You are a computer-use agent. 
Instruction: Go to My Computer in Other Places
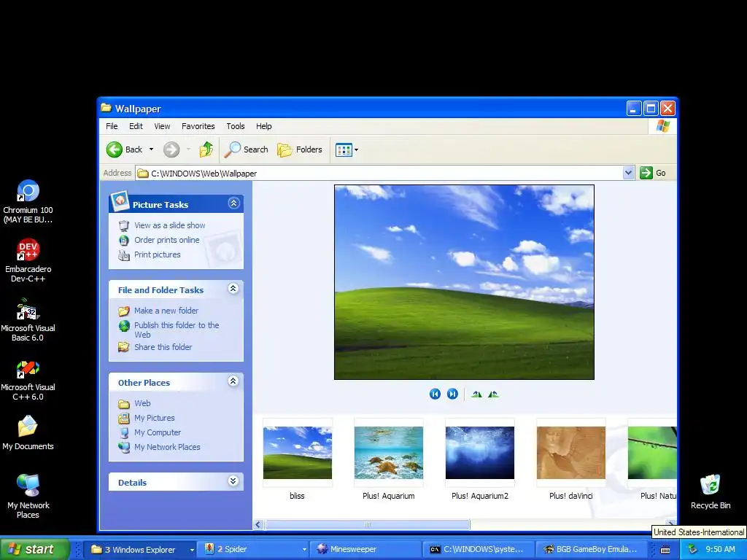[158, 432]
